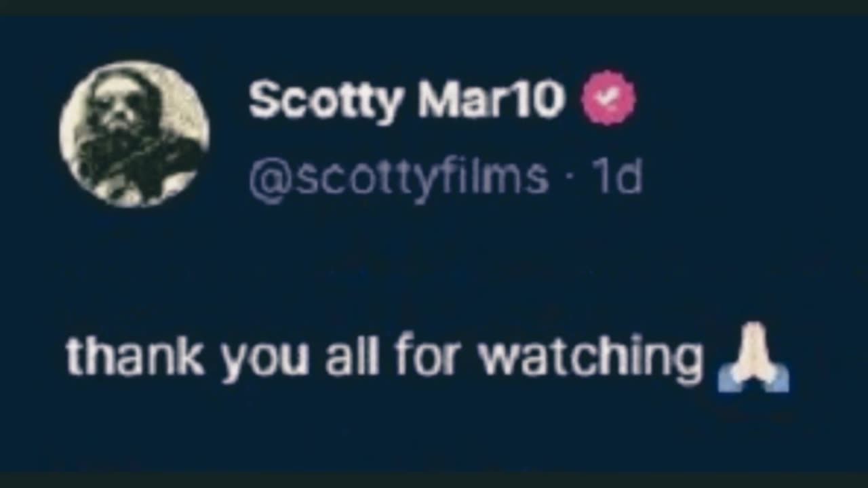The image size is (868, 488).
Task: Click the word "all" in the post
Action: [x=351, y=355]
